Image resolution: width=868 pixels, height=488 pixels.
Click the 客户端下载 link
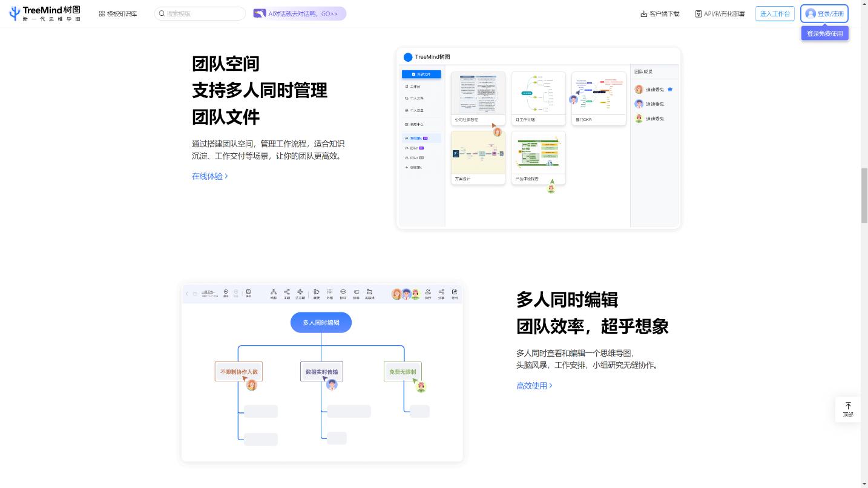tap(660, 13)
